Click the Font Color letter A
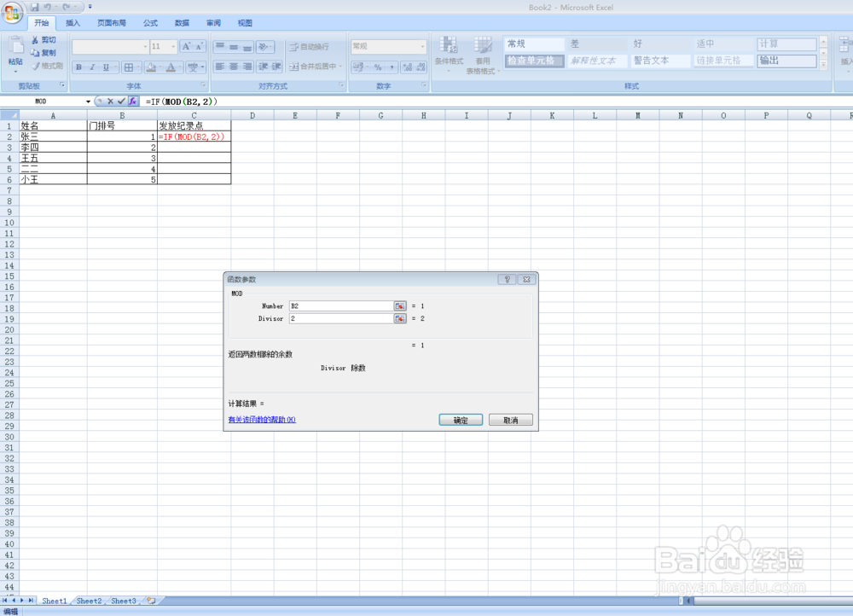This screenshot has height=616, width=853. coord(171,67)
